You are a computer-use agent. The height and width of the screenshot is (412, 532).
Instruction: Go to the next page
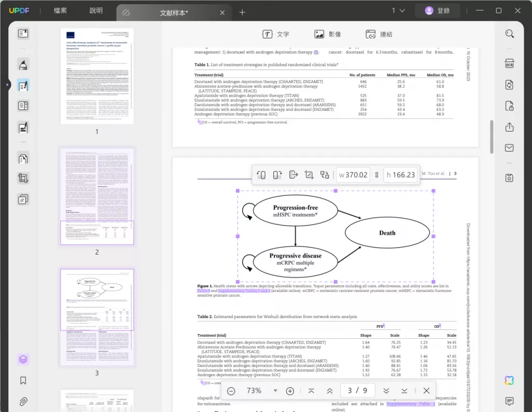386,391
